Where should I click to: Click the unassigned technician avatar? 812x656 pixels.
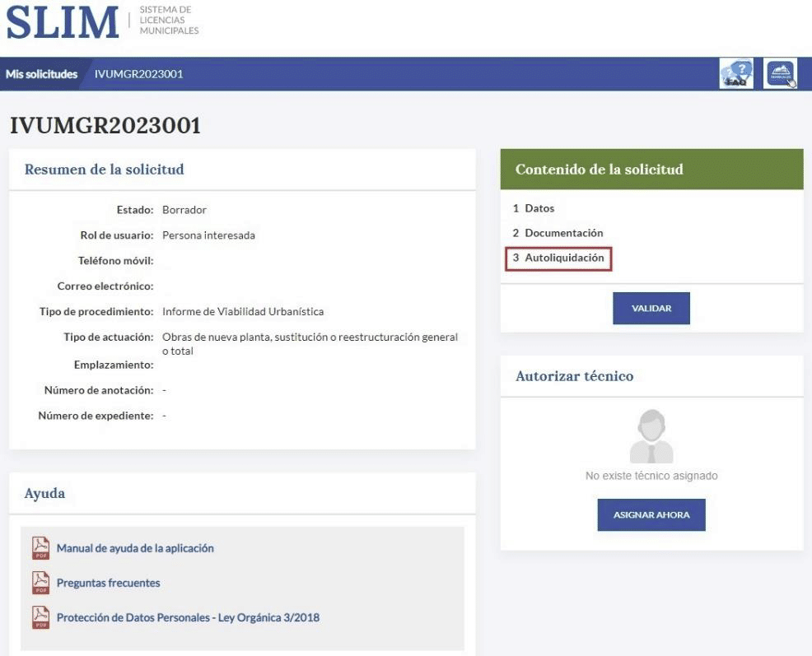(651, 437)
